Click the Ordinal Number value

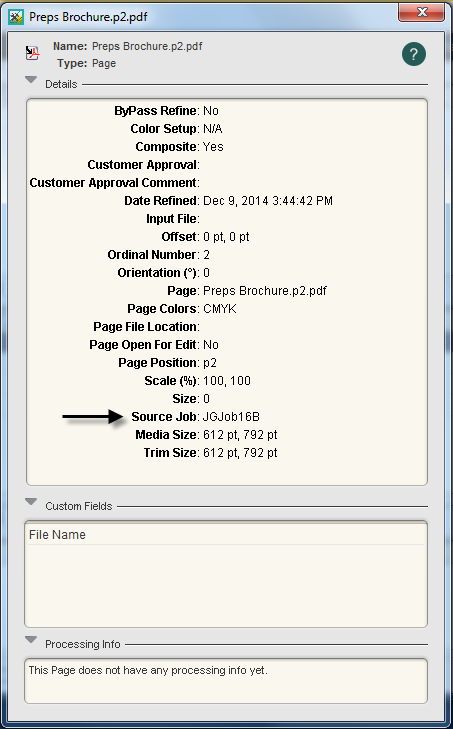pos(207,255)
